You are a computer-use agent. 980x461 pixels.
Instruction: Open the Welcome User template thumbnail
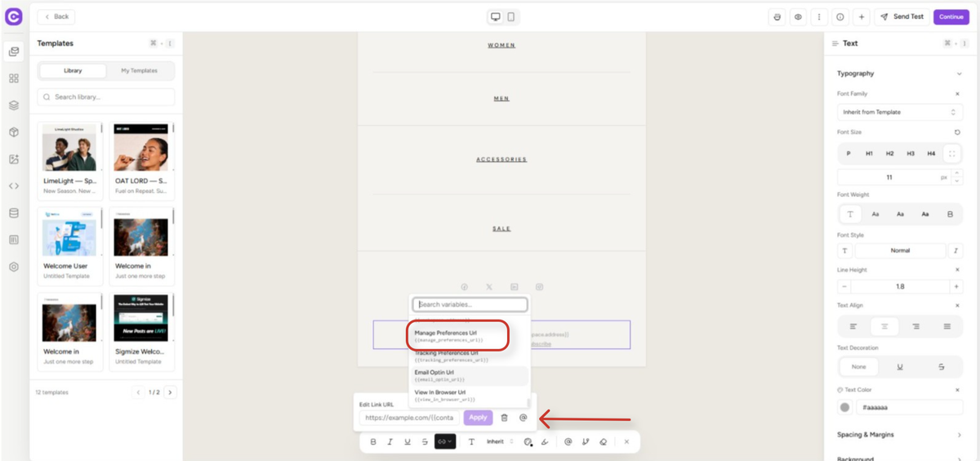coord(70,232)
